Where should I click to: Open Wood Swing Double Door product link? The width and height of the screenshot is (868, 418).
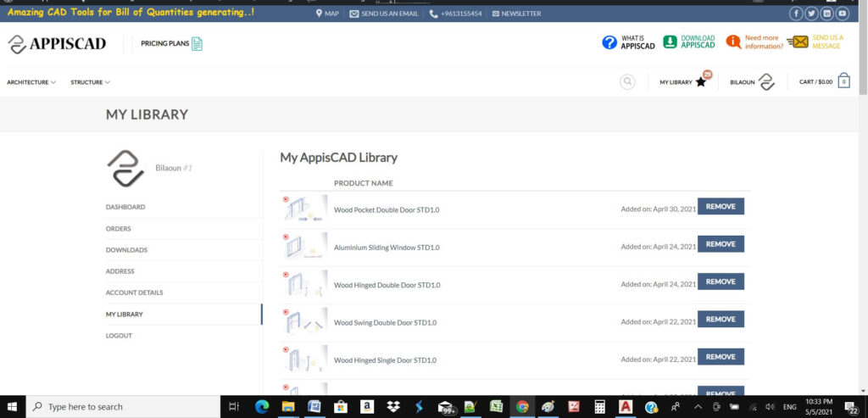click(x=386, y=323)
